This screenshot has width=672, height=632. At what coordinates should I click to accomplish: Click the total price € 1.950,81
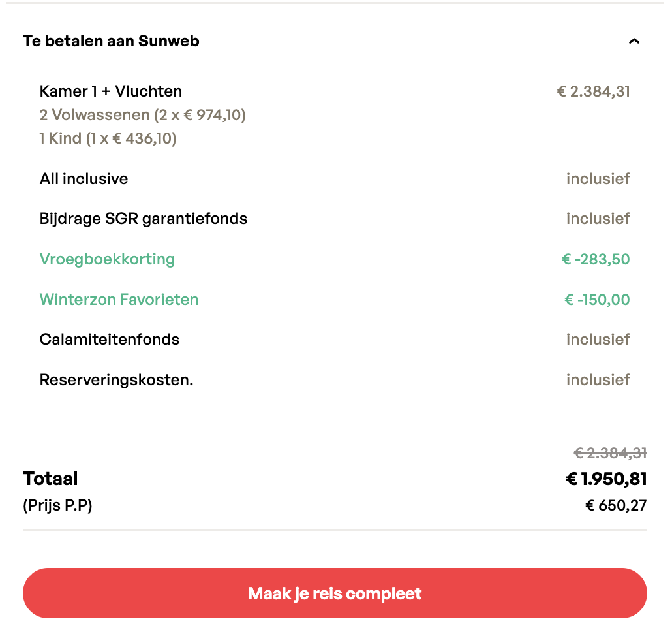(606, 479)
